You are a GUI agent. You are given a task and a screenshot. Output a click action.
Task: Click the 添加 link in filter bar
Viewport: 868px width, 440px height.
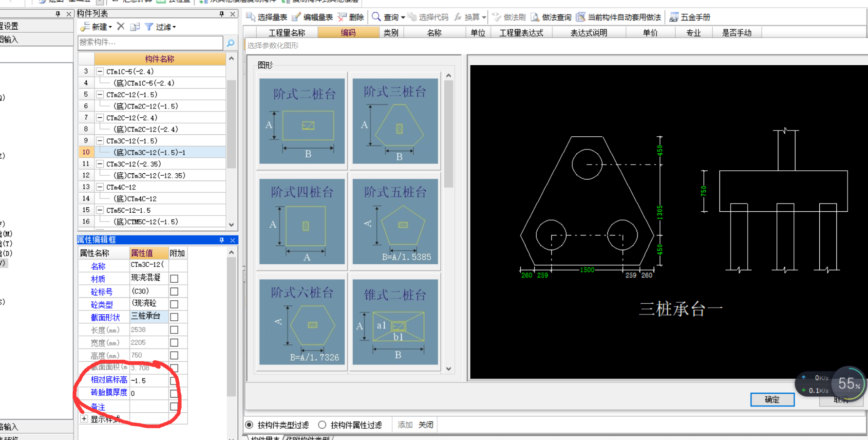pyautogui.click(x=405, y=425)
